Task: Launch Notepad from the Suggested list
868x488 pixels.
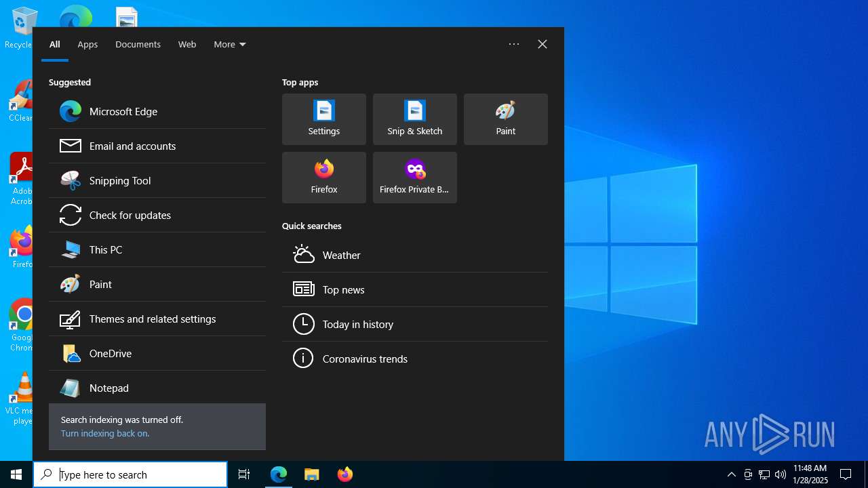Action: (157, 388)
